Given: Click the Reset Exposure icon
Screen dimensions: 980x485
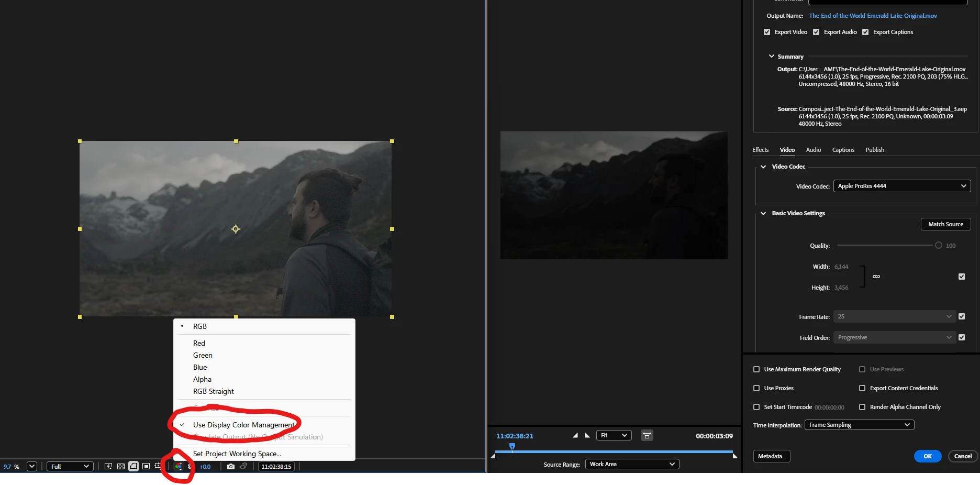Looking at the screenshot, I should [190, 466].
